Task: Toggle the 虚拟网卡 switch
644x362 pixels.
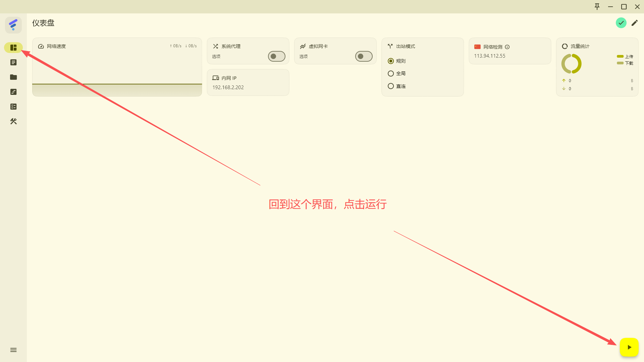Action: pyautogui.click(x=364, y=56)
